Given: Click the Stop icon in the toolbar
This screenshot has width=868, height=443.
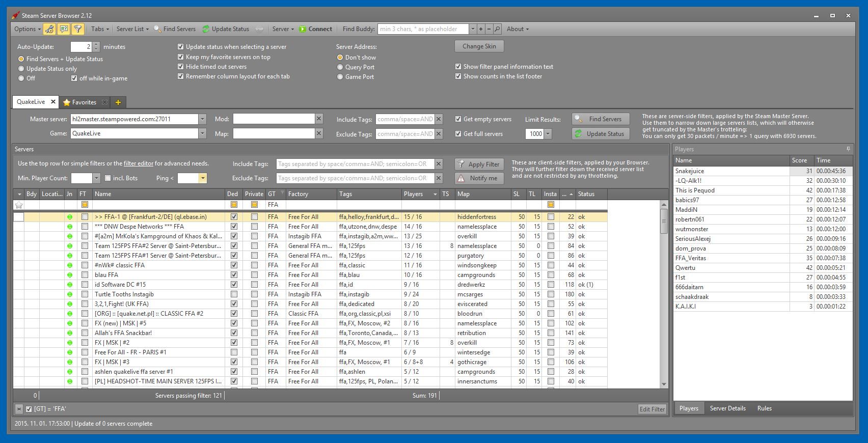Looking at the screenshot, I should point(259,29).
